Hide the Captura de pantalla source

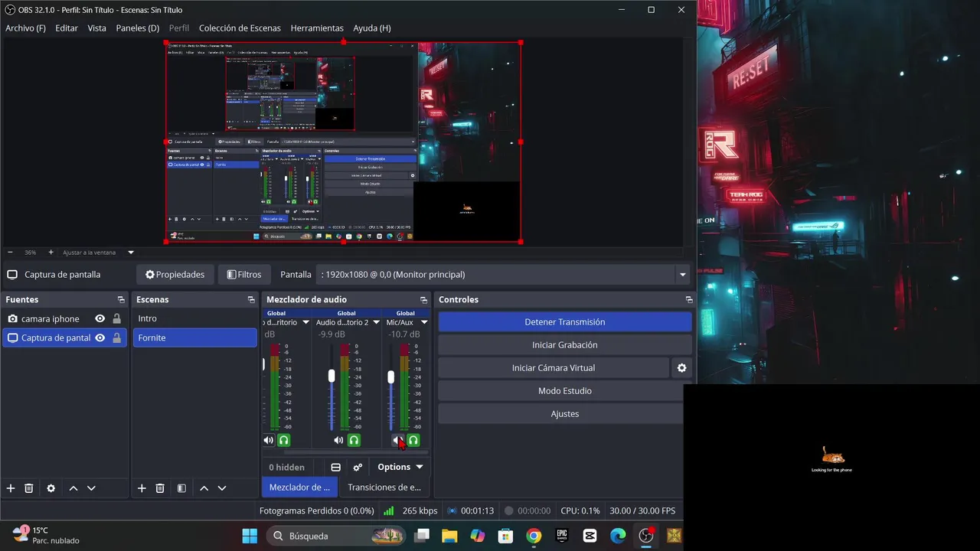100,338
